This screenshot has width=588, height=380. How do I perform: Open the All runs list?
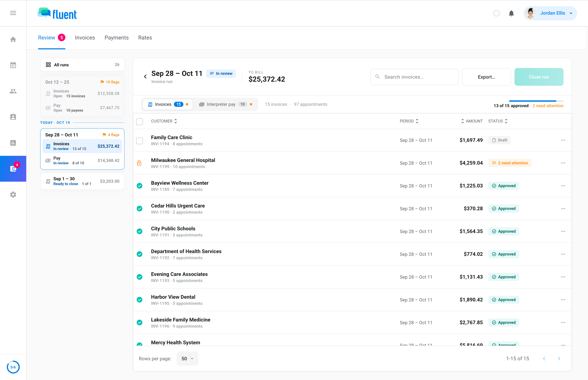coord(82,65)
